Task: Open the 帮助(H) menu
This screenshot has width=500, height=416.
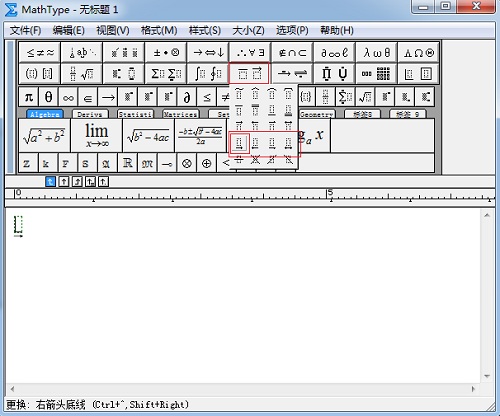Action: tap(337, 31)
